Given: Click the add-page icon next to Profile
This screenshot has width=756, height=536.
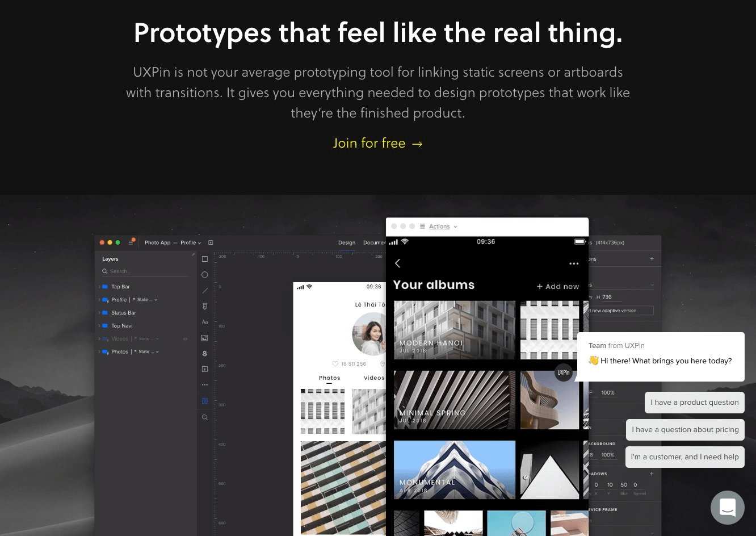Looking at the screenshot, I should tap(211, 242).
